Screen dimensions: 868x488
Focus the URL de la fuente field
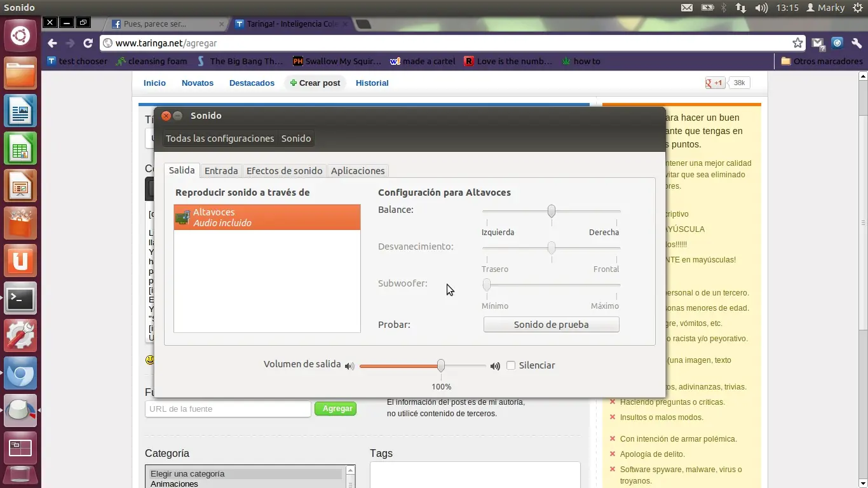228,409
